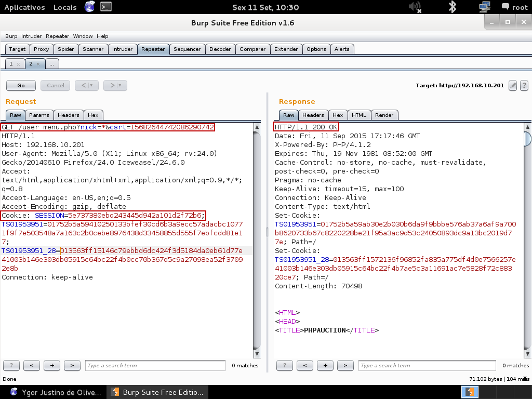The width and height of the screenshot is (532, 399).
Task: Open the back history dropdown arrow
Action: pyautogui.click(x=91, y=85)
